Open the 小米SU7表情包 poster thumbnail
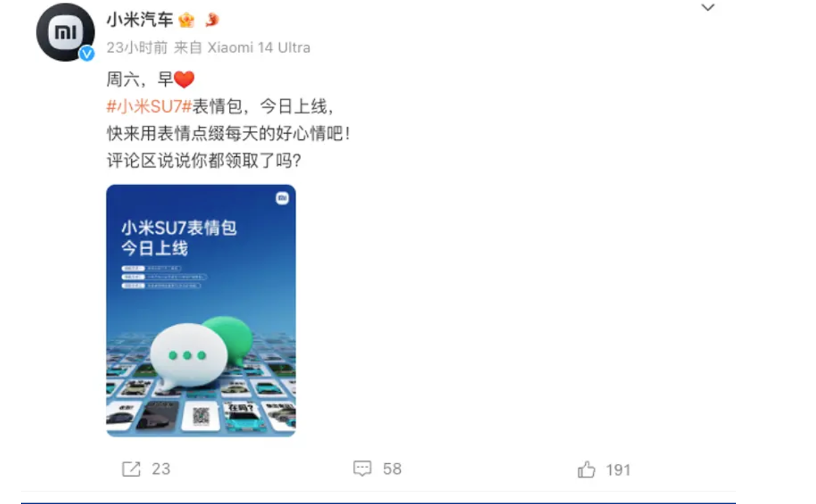This screenshot has height=504, width=816. click(x=201, y=310)
